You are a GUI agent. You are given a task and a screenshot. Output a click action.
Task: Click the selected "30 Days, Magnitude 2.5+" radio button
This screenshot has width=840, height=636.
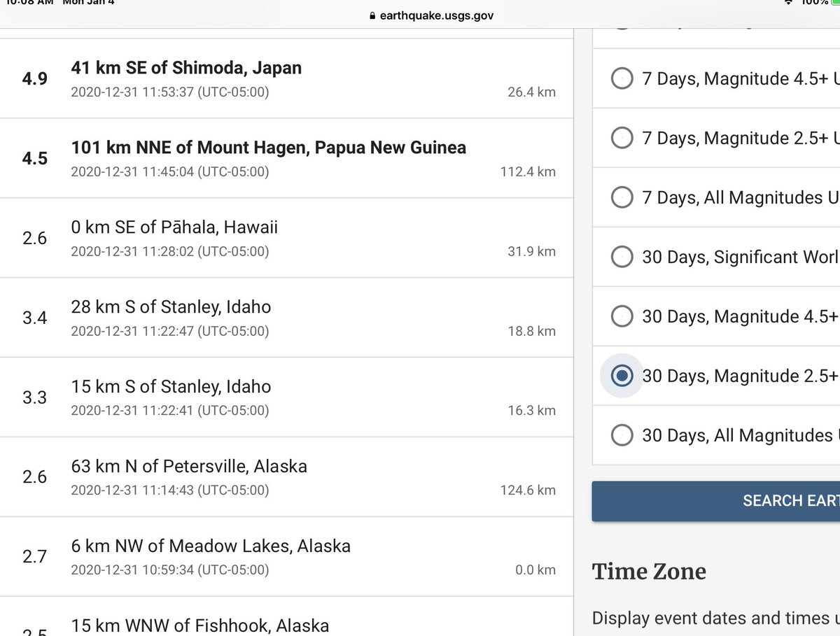point(622,376)
